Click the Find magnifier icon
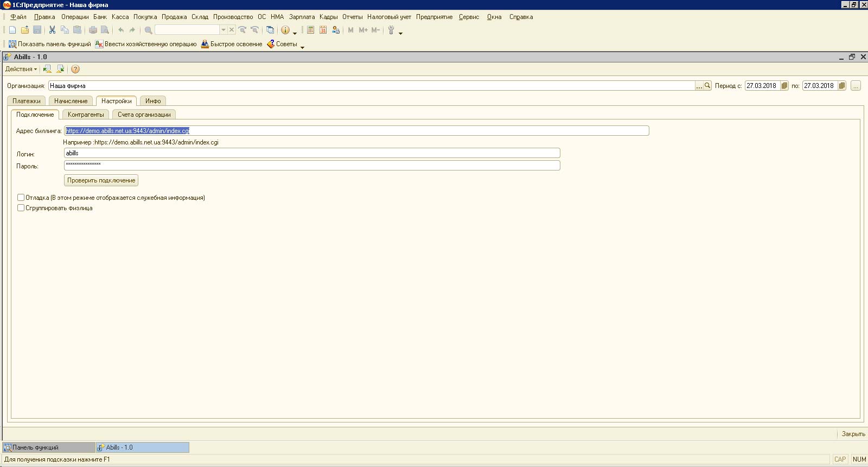The image size is (868, 467). point(148,30)
